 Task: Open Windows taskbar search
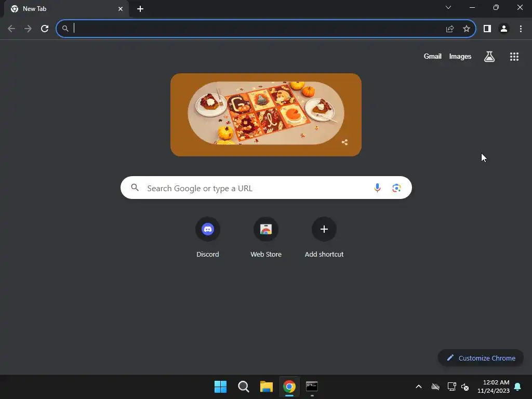click(x=244, y=387)
